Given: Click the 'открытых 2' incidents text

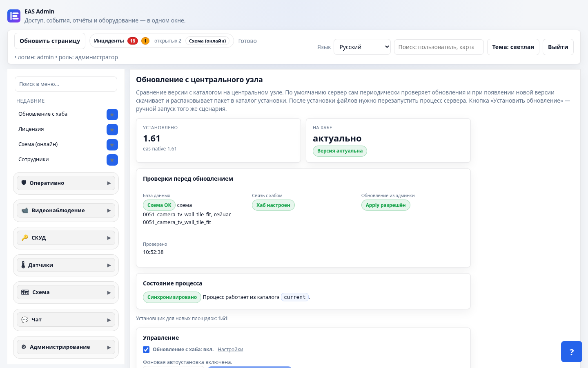Looking at the screenshot, I should pyautogui.click(x=168, y=41).
